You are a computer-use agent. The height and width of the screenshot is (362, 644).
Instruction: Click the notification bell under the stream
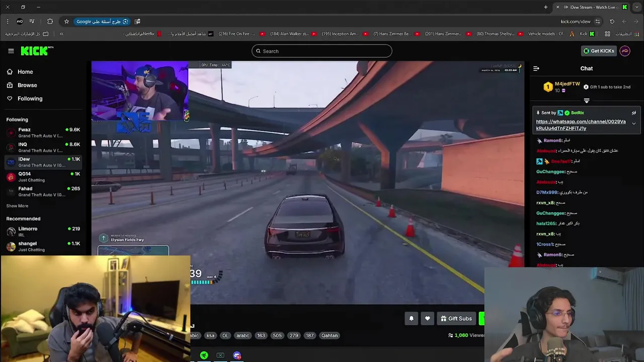tap(411, 318)
